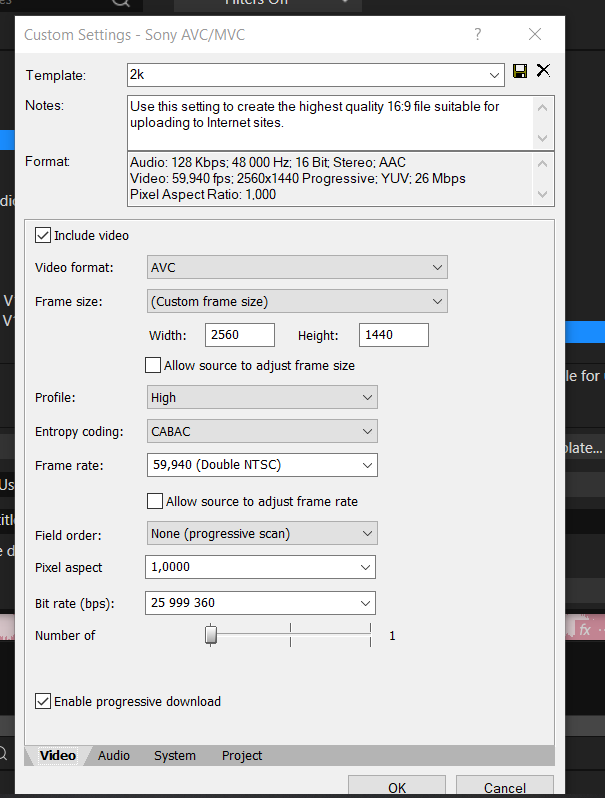Expand the Video format dropdown

[437, 268]
